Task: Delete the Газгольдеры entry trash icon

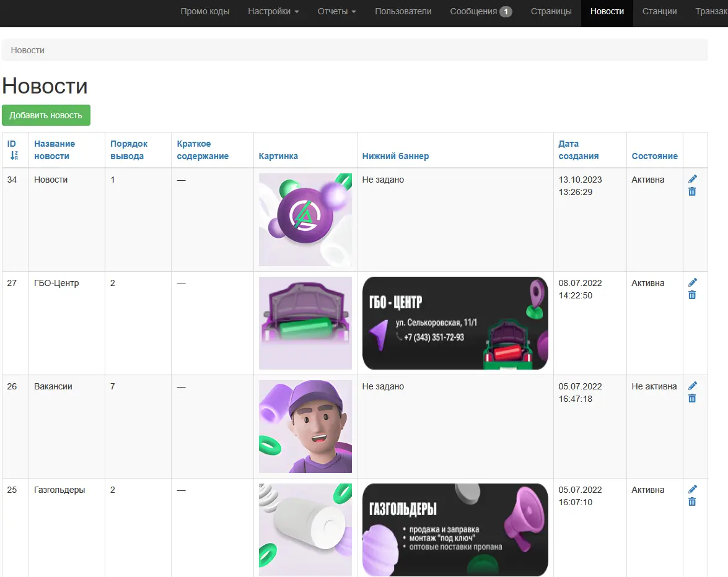Action: point(692,502)
